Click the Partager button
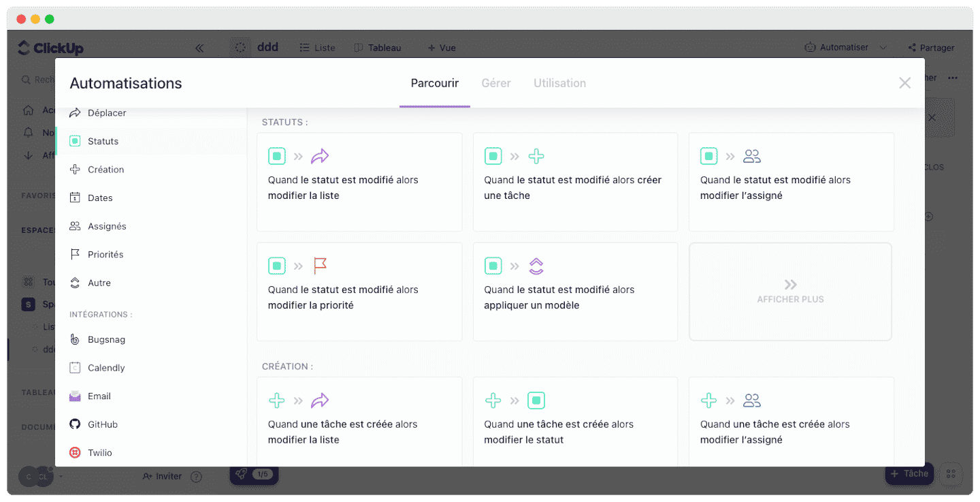The height and width of the screenshot is (502, 980). pos(931,48)
